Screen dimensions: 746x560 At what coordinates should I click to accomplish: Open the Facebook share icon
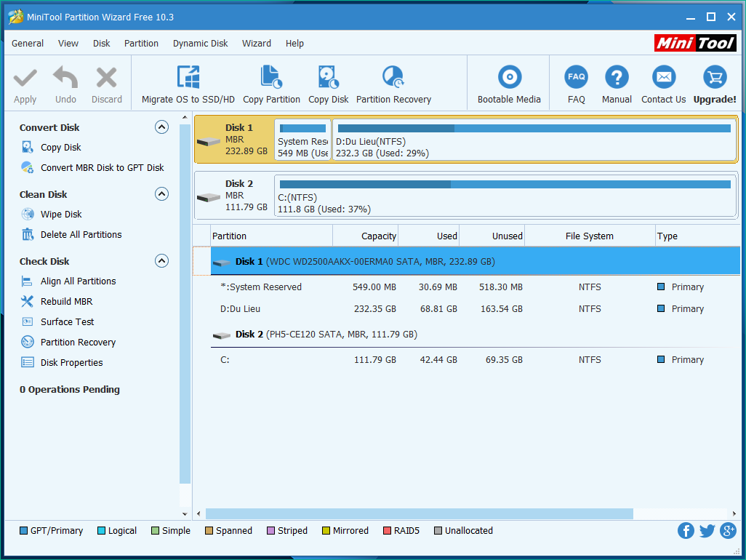tap(686, 530)
